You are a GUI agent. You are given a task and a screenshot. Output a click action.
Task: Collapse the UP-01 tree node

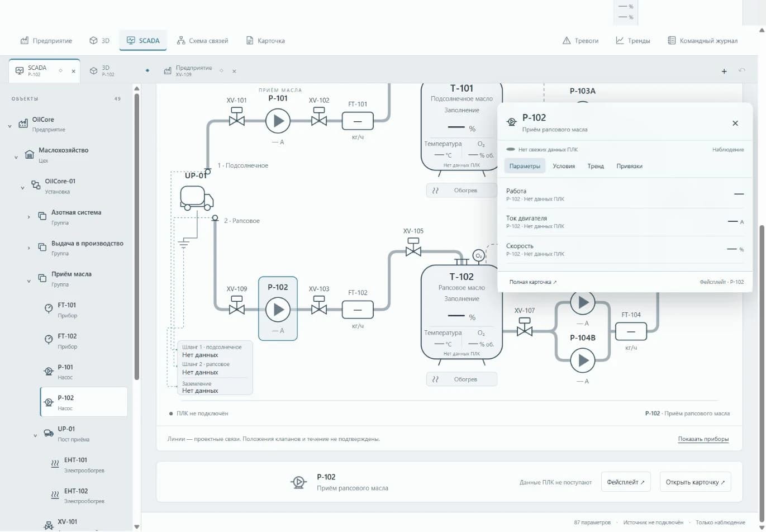pyautogui.click(x=35, y=435)
